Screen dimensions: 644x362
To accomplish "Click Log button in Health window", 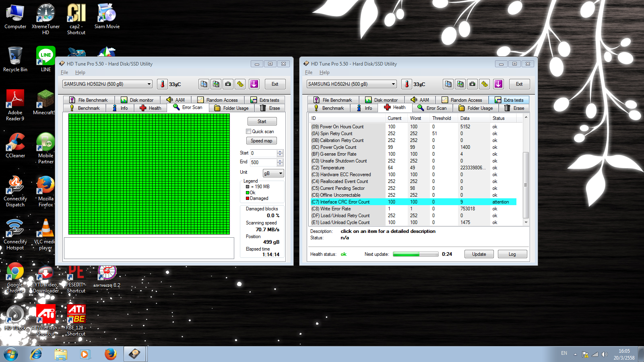I will 512,254.
